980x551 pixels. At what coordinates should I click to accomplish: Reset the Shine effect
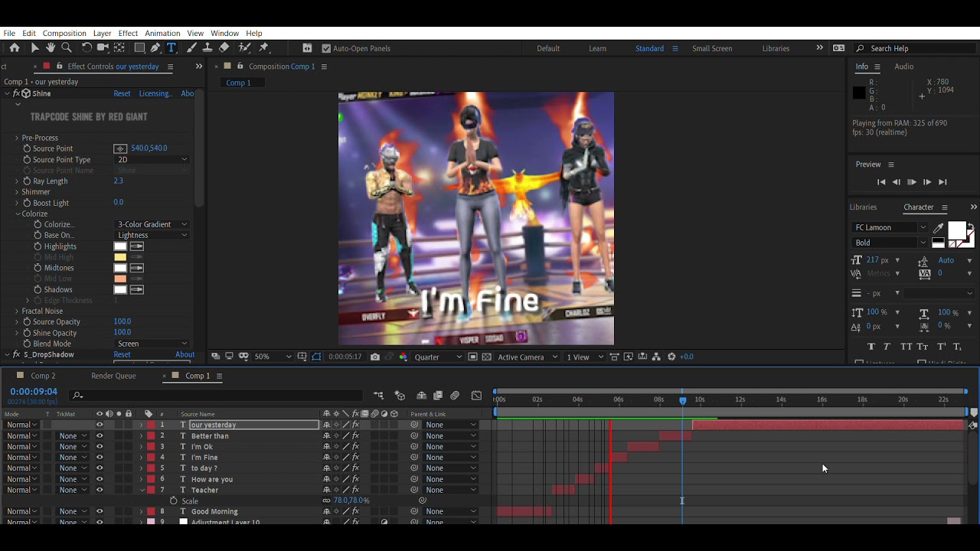point(122,93)
